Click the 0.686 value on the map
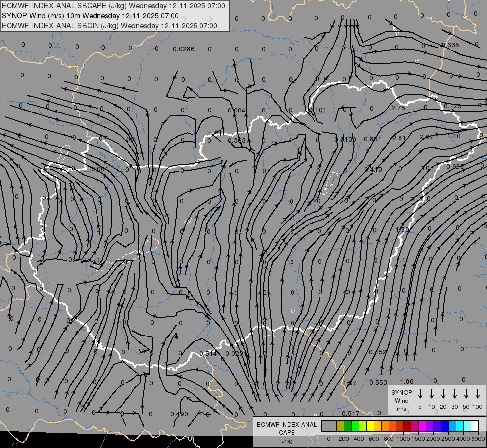Screen dimensions: 487x448 tap(455, 167)
